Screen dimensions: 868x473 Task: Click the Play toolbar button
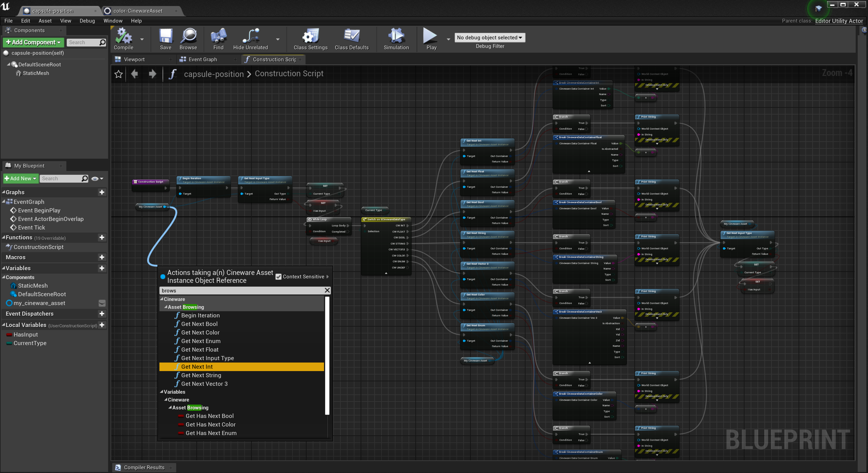(431, 38)
